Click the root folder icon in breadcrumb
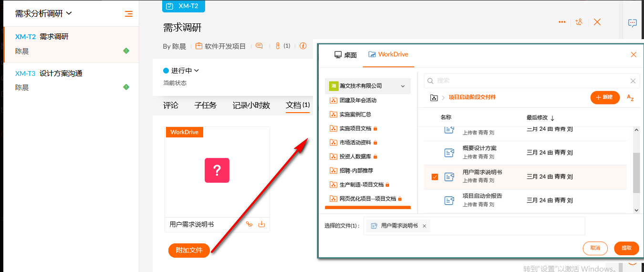Screen dimensions: 644x272 (x=434, y=97)
